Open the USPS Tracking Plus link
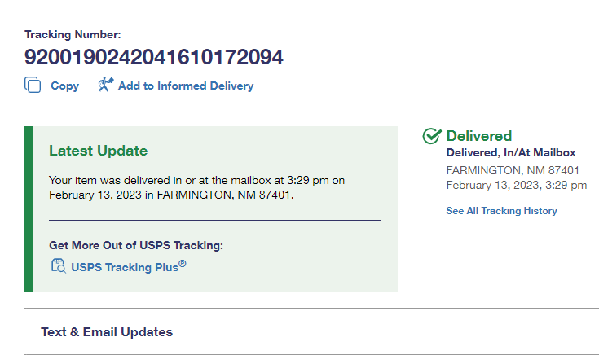The image size is (599, 364). (124, 266)
